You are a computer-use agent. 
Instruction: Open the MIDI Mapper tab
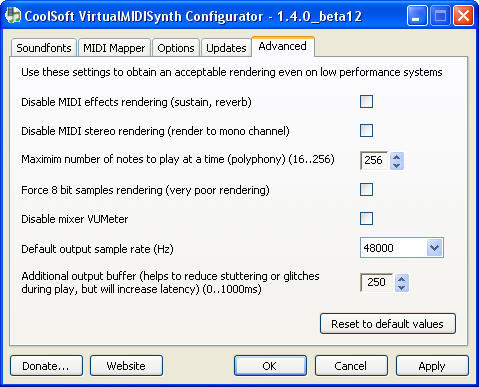tap(114, 48)
